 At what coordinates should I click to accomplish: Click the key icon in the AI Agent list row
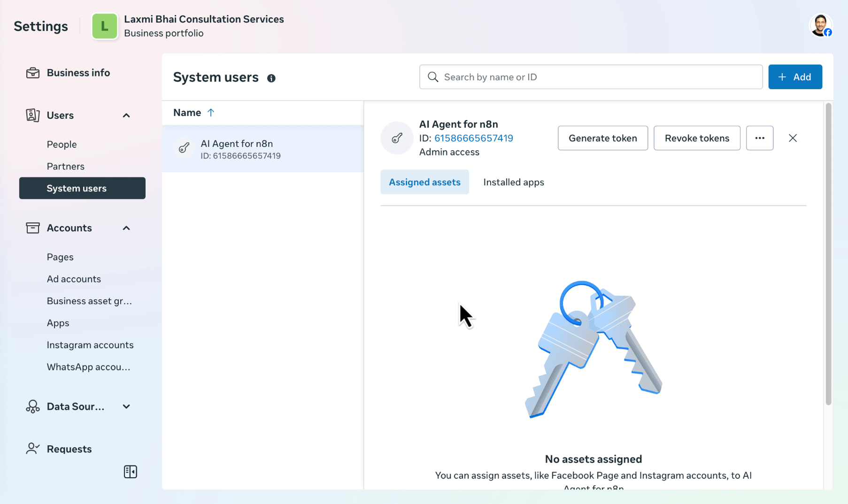click(x=184, y=148)
